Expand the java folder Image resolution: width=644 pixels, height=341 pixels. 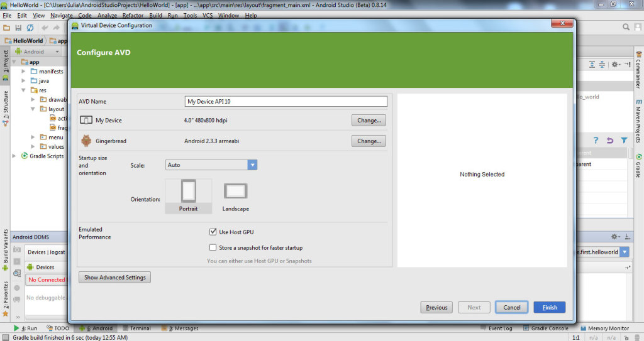[23, 81]
